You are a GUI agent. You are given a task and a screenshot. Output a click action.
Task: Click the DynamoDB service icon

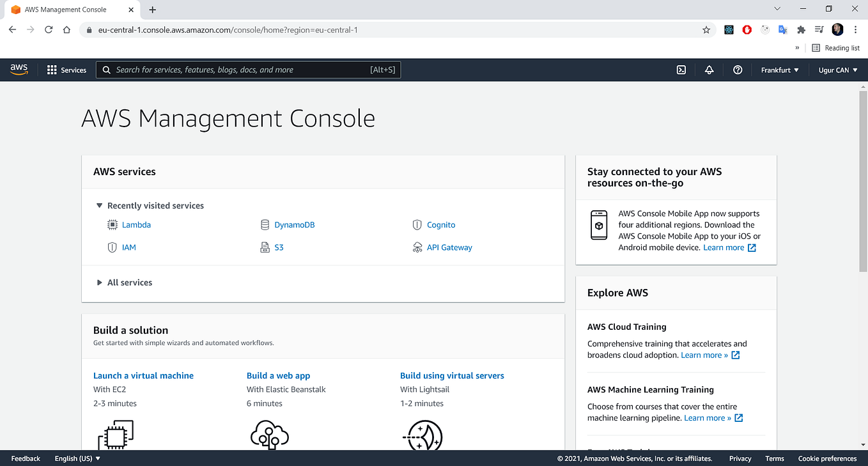(x=265, y=224)
